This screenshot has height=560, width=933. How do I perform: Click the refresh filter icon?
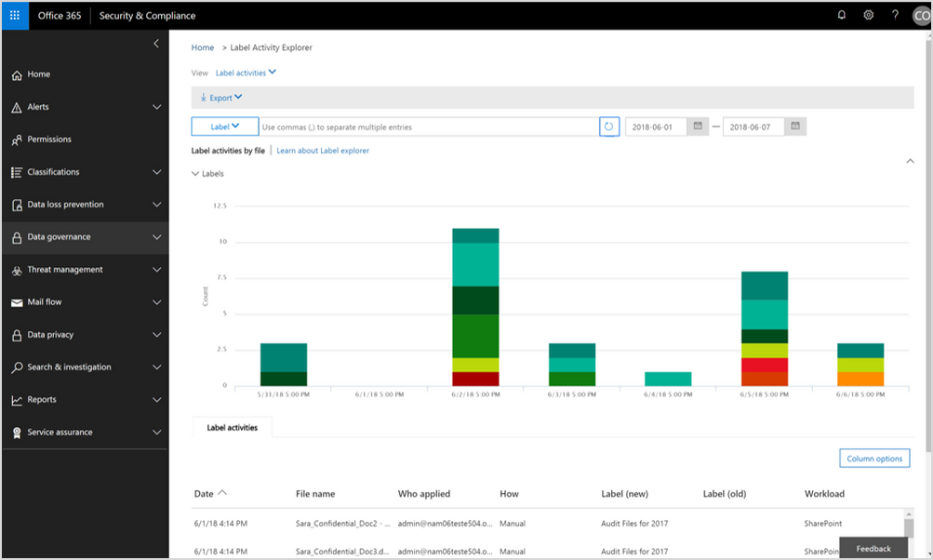(609, 126)
